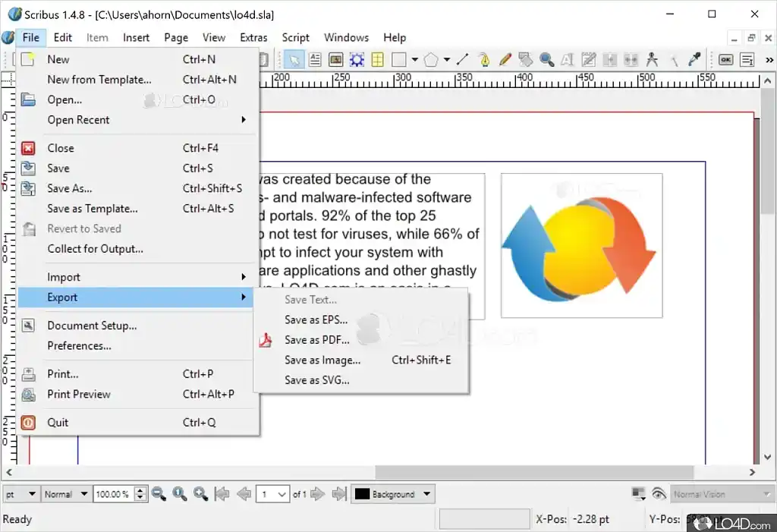Viewport: 777px width, 532px height.
Task: Open the Extras menu
Action: pyautogui.click(x=253, y=38)
